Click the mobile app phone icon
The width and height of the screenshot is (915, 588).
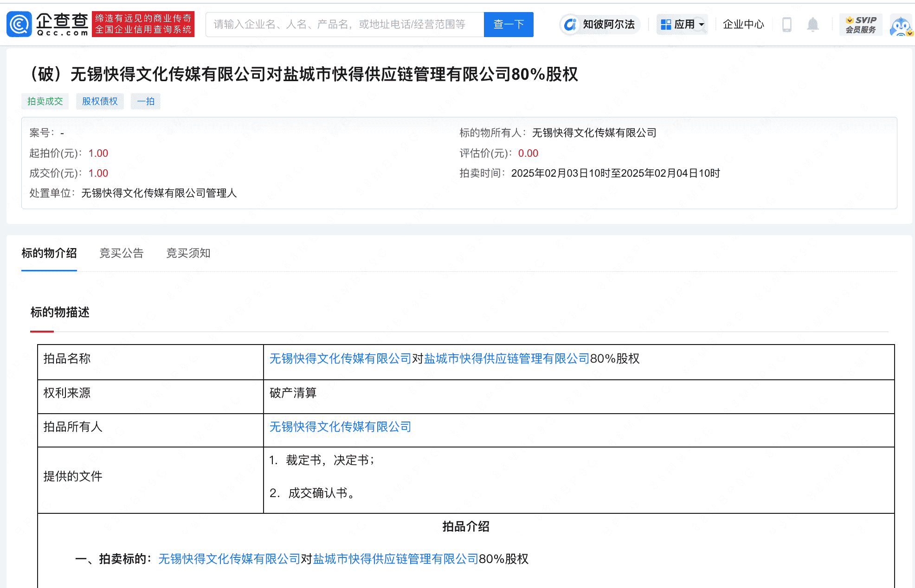pyautogui.click(x=786, y=24)
